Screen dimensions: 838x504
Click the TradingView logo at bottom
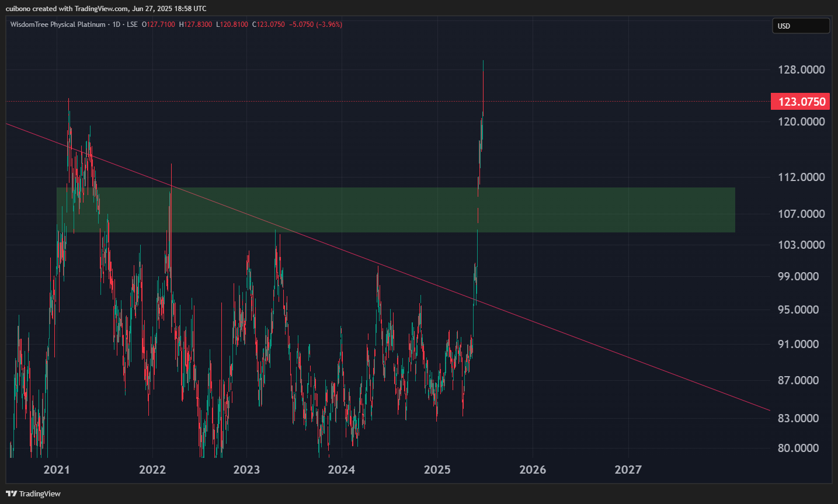(33, 493)
